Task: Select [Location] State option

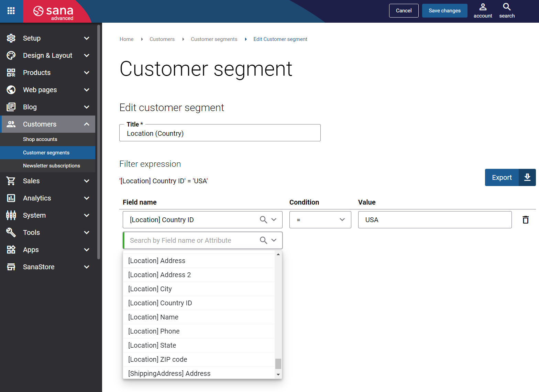Action: coord(199,345)
